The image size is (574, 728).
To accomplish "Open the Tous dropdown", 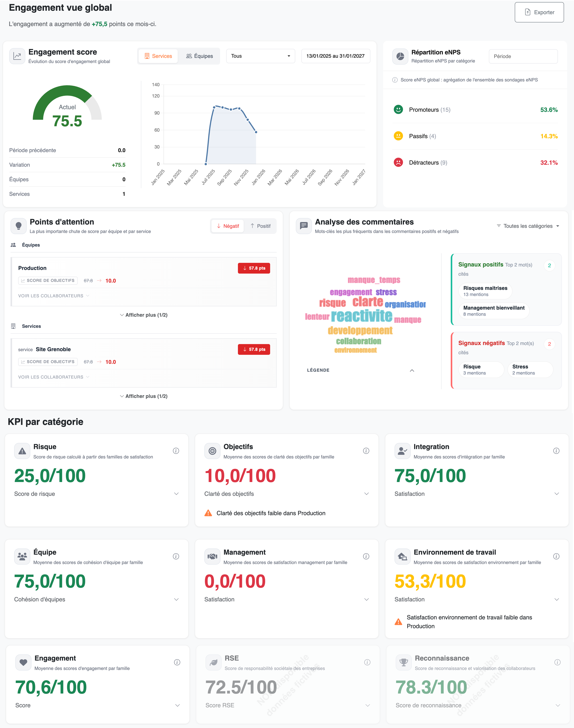I will click(261, 56).
